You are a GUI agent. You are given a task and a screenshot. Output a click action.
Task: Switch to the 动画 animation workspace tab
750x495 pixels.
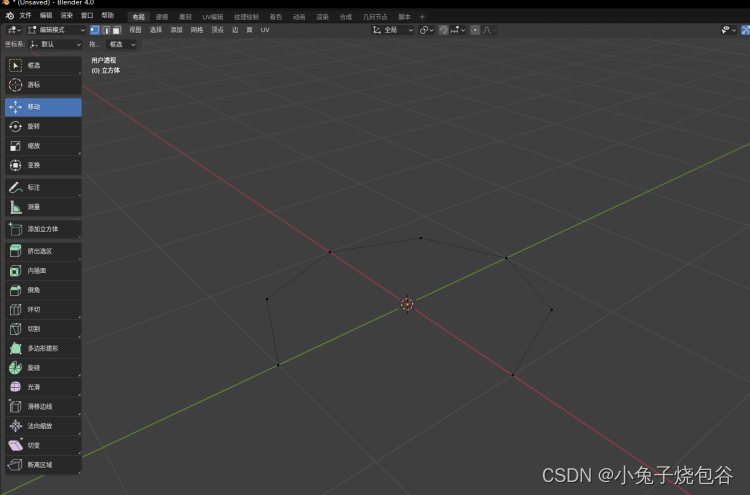299,17
